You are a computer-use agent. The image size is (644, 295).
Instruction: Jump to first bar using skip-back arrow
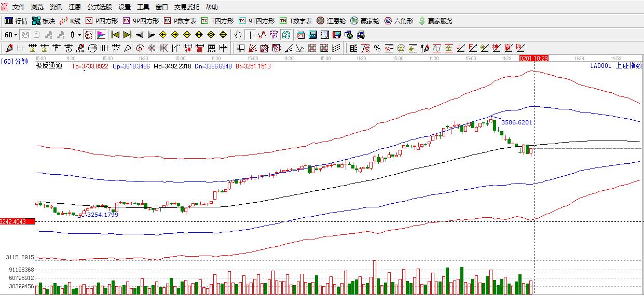click(x=115, y=35)
